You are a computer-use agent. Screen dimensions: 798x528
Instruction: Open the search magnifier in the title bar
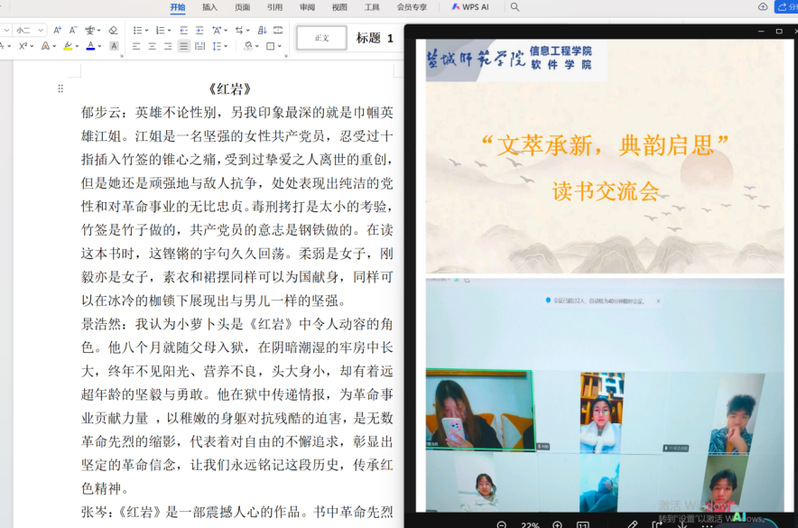(x=515, y=7)
